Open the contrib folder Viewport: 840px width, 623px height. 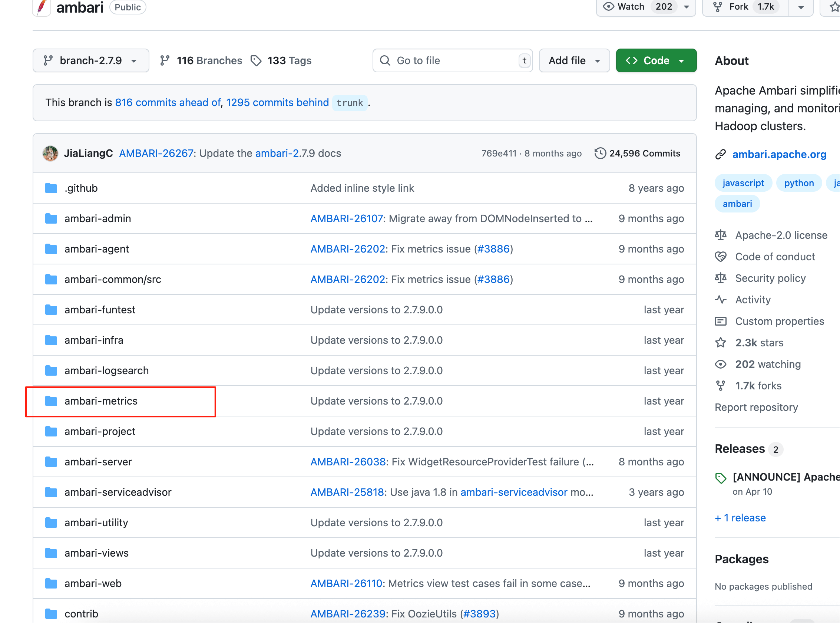point(82,614)
